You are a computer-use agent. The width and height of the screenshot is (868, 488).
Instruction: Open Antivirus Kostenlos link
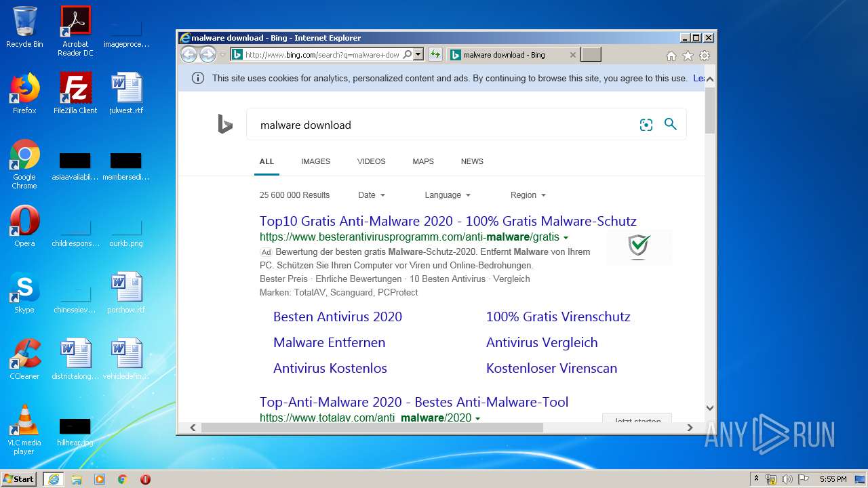330,368
